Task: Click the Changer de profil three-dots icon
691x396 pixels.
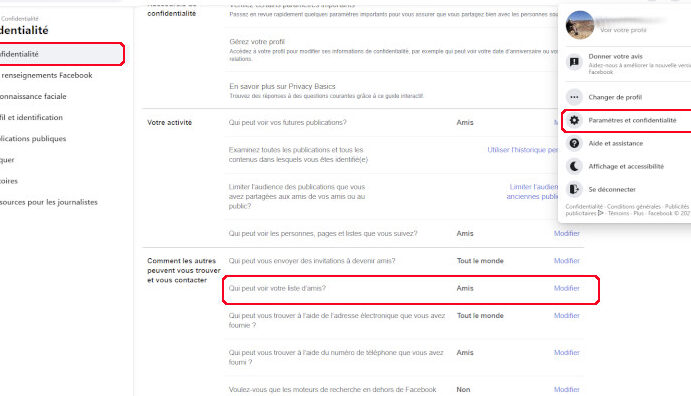Action: point(574,97)
